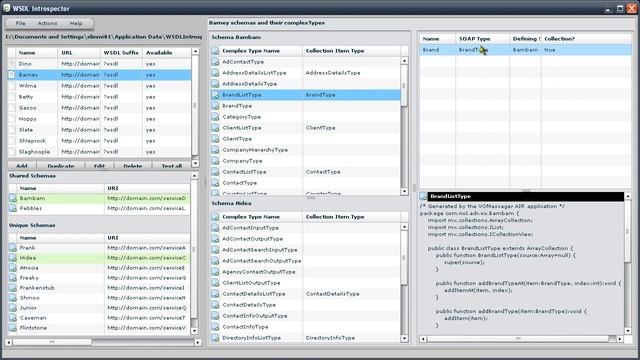Select the ContactInfoType row
640x360 pixels.
(305, 327)
